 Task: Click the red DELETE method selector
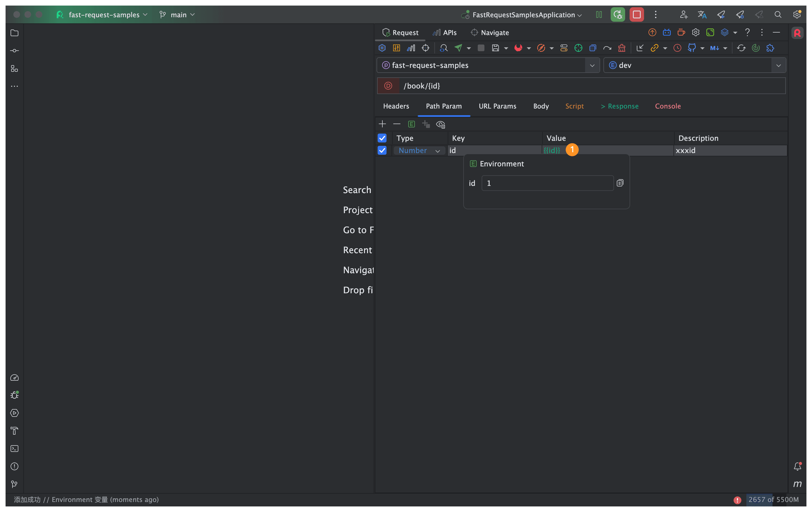(388, 86)
